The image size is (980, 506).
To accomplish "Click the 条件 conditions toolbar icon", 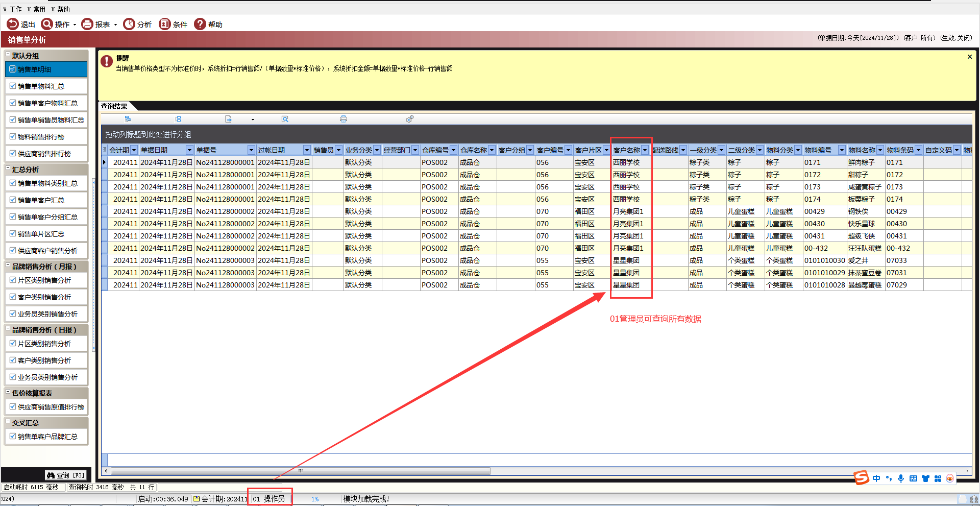I will click(165, 24).
